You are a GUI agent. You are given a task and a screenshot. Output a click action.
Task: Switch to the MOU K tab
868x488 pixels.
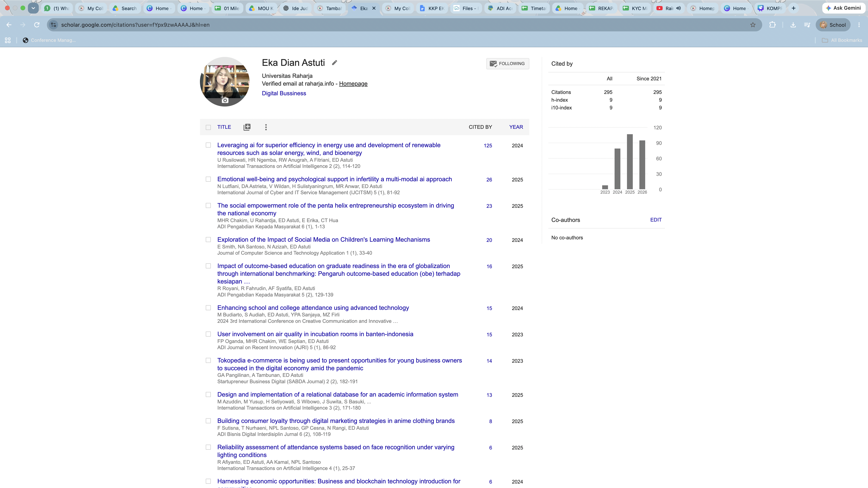(261, 8)
